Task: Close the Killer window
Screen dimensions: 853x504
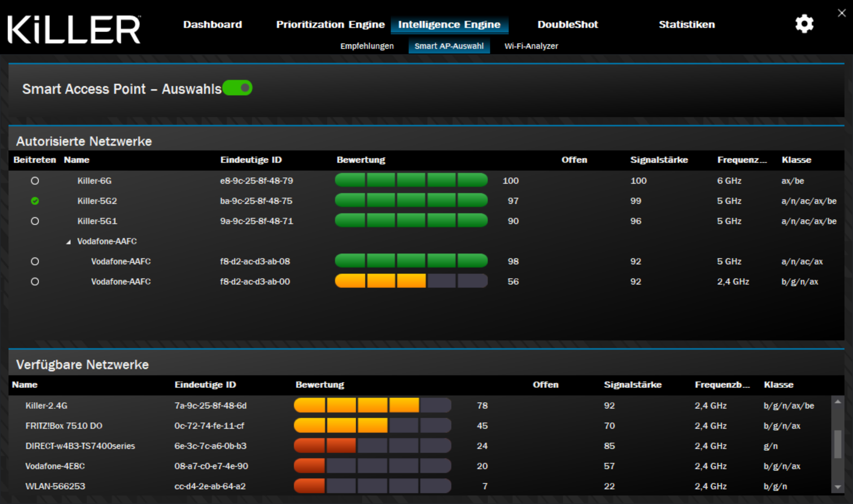Action: 842,13
